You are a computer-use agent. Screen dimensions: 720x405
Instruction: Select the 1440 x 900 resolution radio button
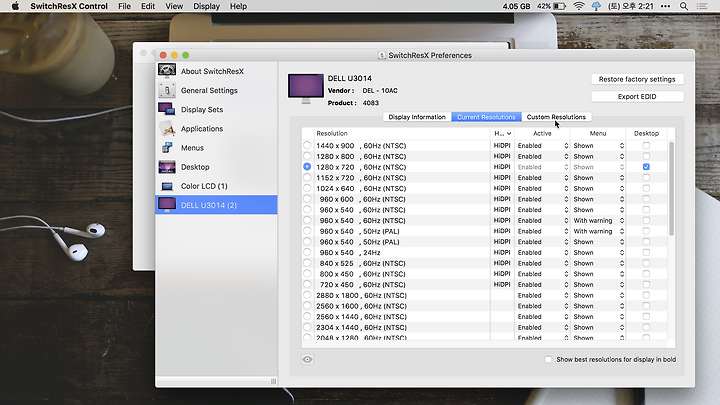[307, 145]
